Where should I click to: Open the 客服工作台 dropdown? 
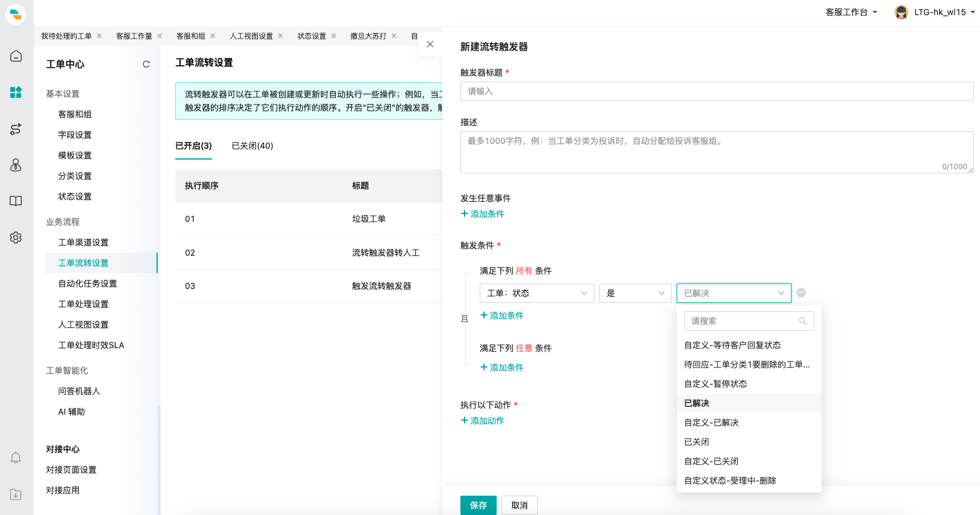point(851,12)
